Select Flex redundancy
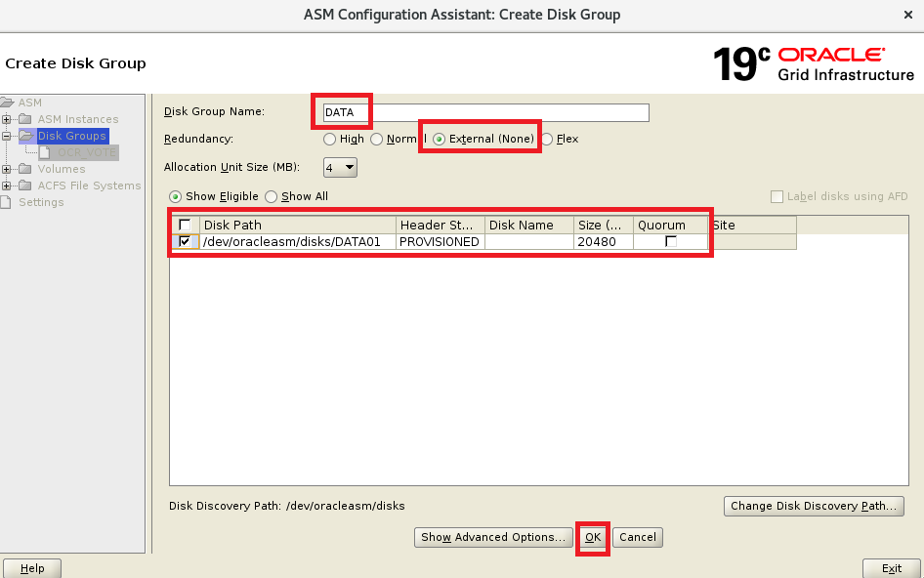This screenshot has width=924, height=578. point(547,139)
